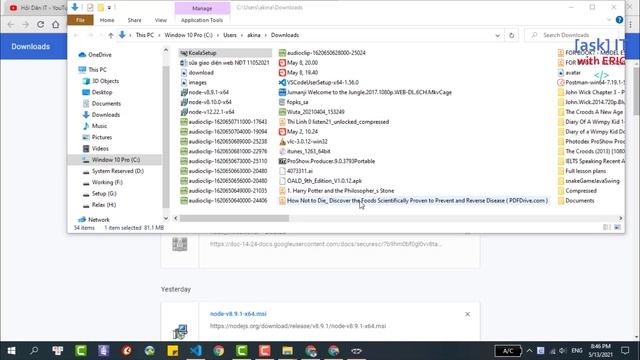The height and width of the screenshot is (360, 640).
Task: Open Music in the navigation pane
Action: coord(99,126)
